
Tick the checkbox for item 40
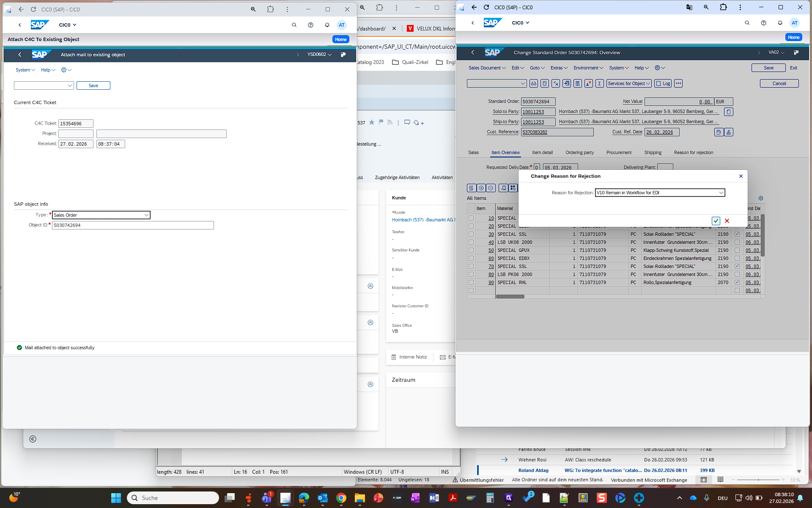pyautogui.click(x=471, y=242)
